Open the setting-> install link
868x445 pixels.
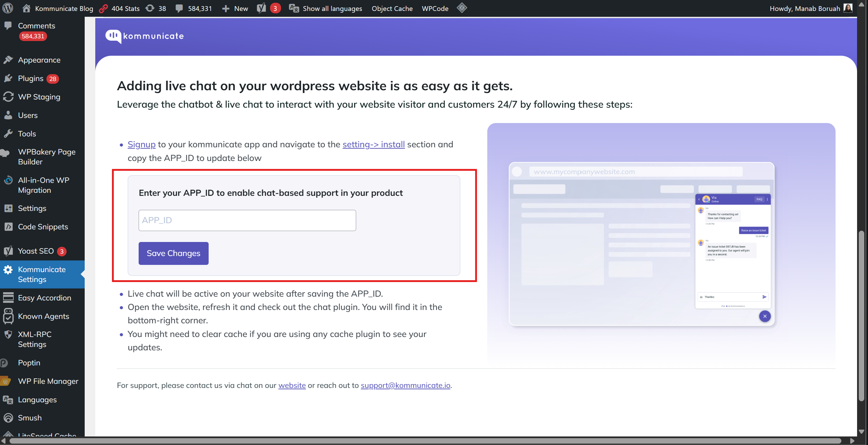point(374,145)
